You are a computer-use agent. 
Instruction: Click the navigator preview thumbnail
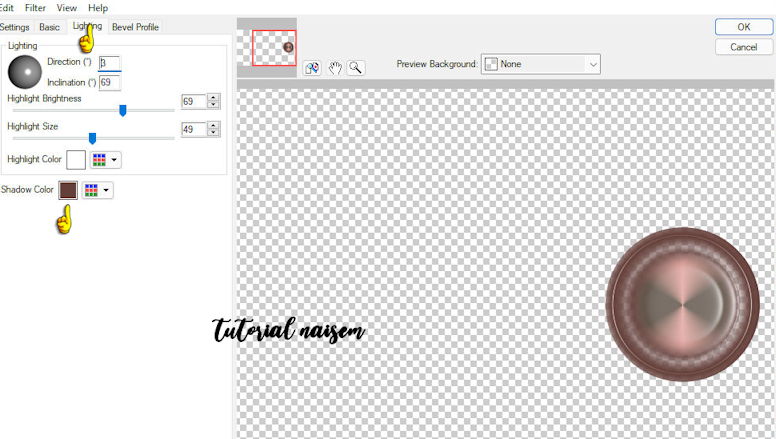pos(267,48)
